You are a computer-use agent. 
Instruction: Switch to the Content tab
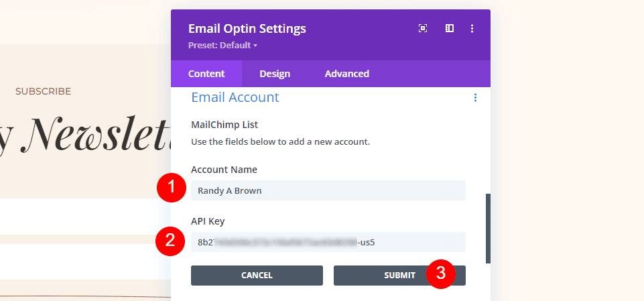tap(206, 74)
